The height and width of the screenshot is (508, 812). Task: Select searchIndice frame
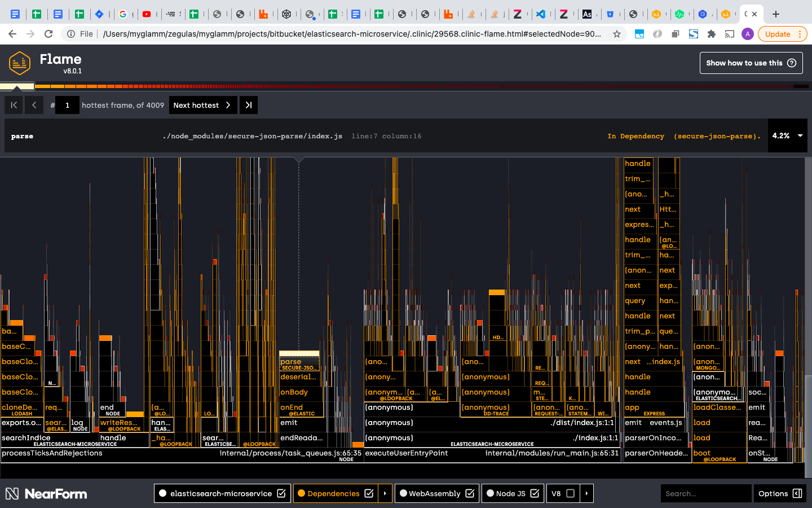point(50,440)
